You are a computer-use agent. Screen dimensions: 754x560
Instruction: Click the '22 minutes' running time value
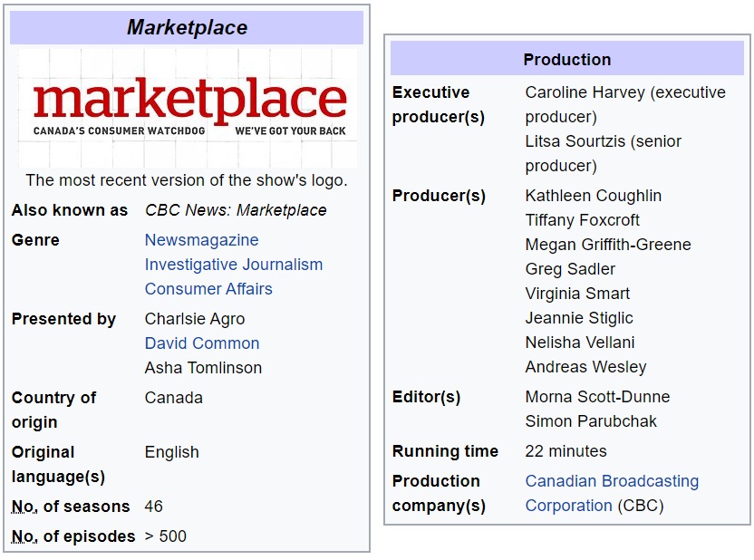(566, 451)
